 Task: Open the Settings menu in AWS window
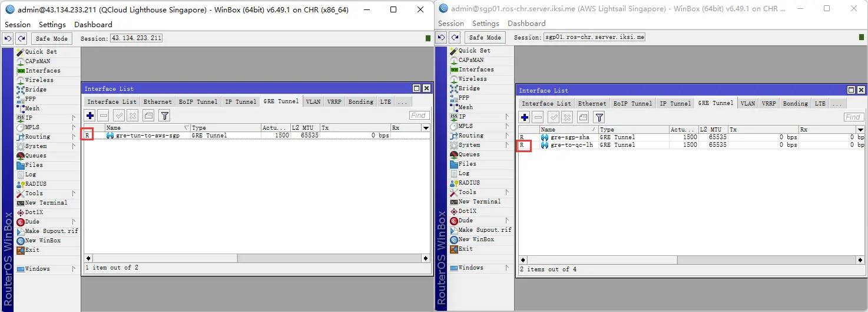[x=486, y=23]
